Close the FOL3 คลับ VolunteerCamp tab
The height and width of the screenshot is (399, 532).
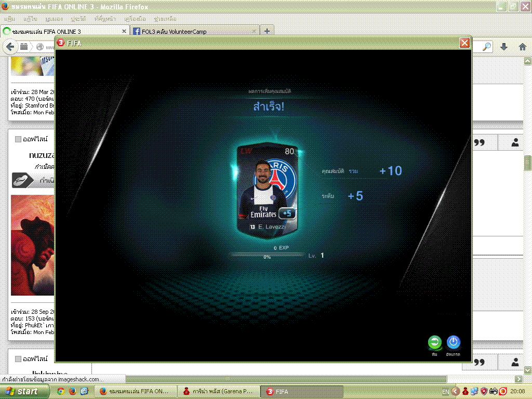254,31
